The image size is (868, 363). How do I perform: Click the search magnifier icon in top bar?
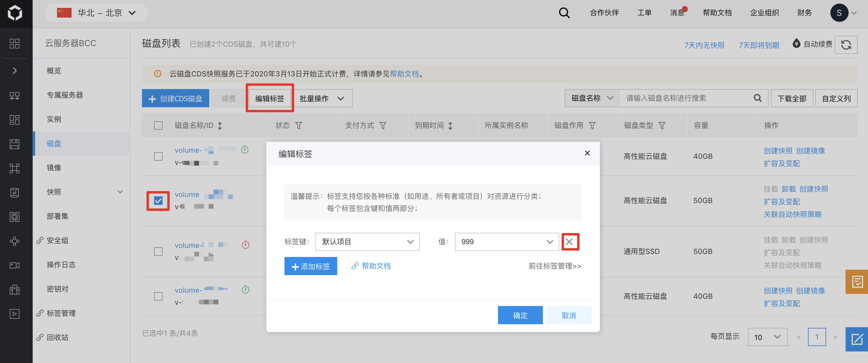(x=564, y=13)
